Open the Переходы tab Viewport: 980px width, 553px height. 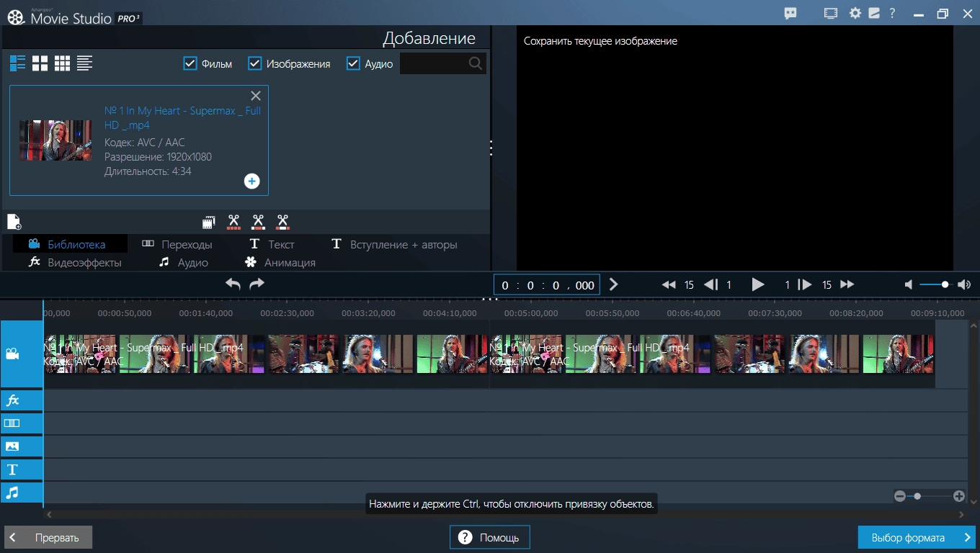pos(177,244)
